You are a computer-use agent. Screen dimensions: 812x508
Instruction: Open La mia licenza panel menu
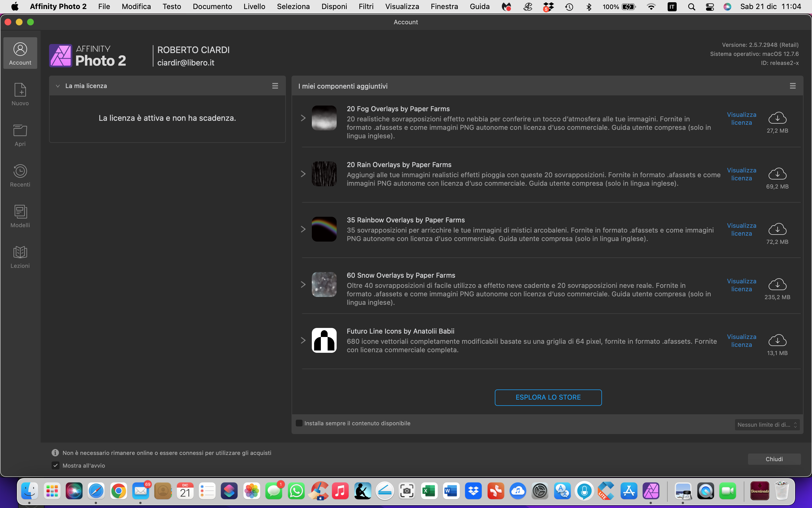[x=275, y=86]
